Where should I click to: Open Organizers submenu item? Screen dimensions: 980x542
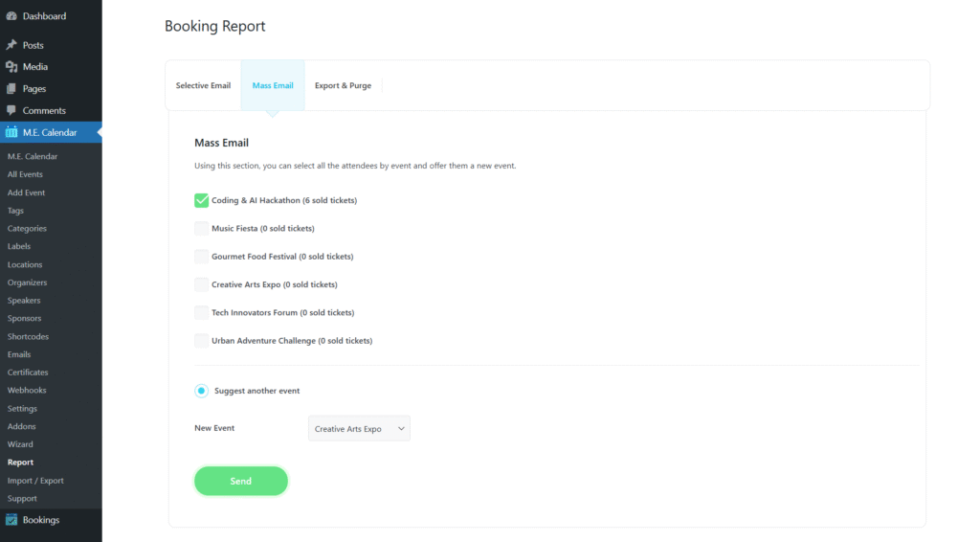coord(28,282)
